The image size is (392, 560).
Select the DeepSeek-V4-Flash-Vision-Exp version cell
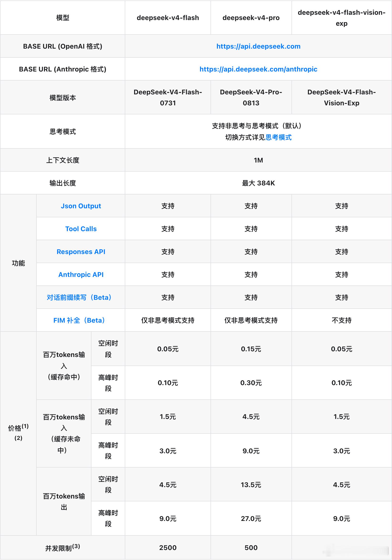click(342, 97)
